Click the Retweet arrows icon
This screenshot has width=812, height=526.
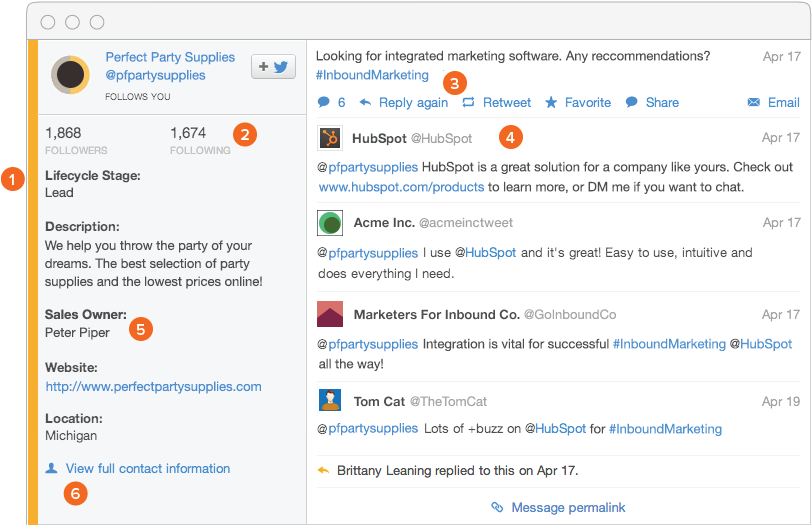tap(469, 103)
